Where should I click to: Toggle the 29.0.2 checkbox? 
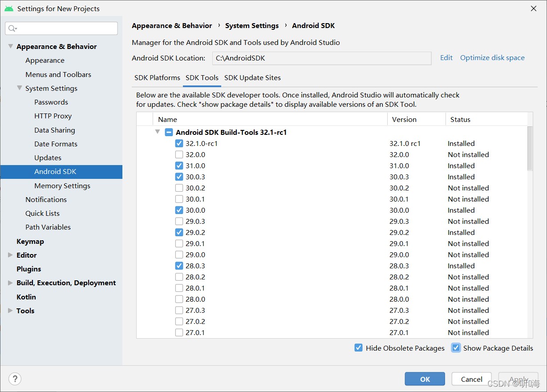(x=179, y=232)
